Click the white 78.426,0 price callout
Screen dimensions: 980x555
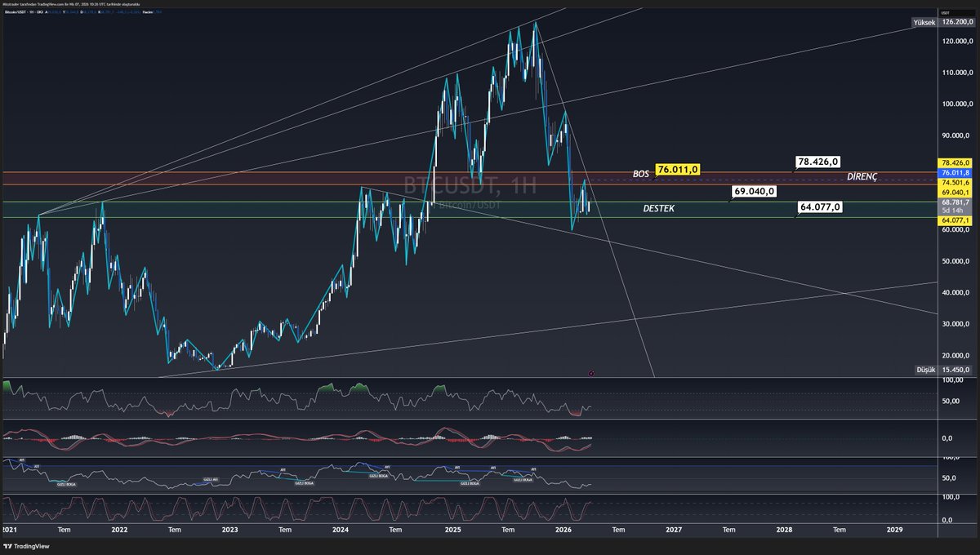[818, 162]
